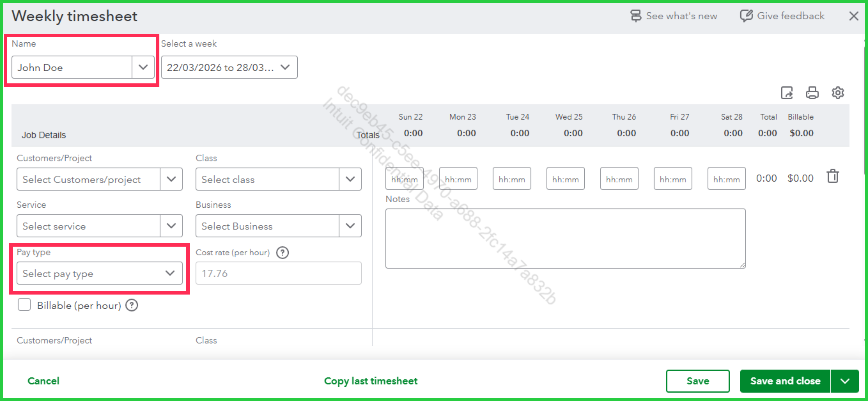This screenshot has height=401, width=868.
Task: Click the See what's new icon
Action: (636, 16)
